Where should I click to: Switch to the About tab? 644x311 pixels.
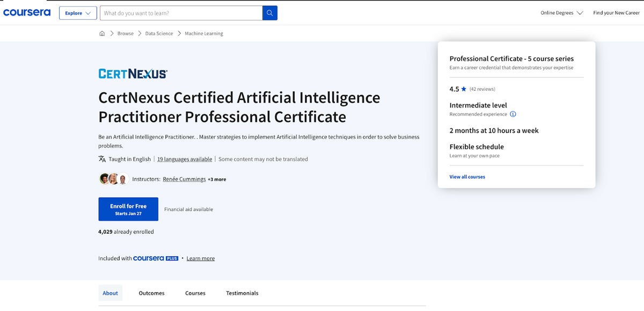[111, 293]
